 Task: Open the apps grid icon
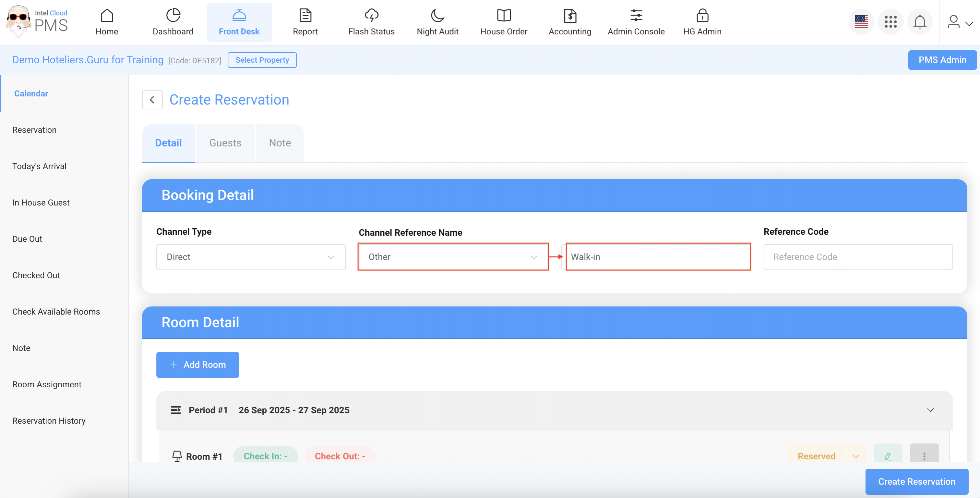point(890,22)
